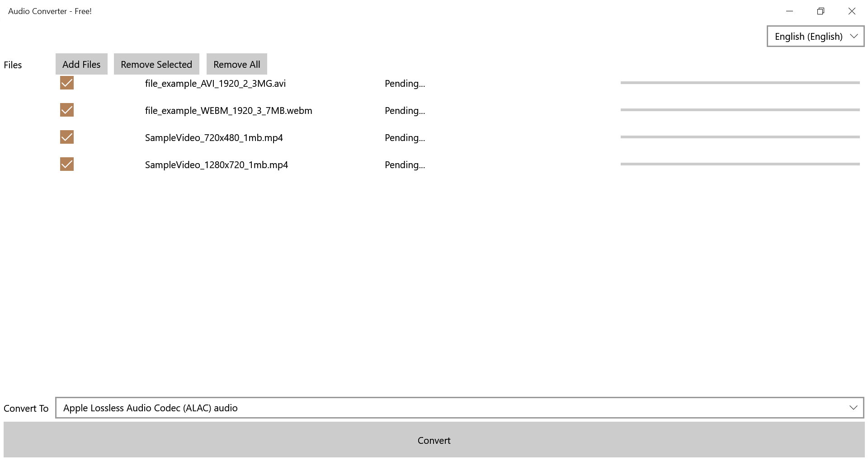868x461 pixels.
Task: Select the file_example_WEBM_1920_3_7MB.webm filename
Action: [x=228, y=111]
